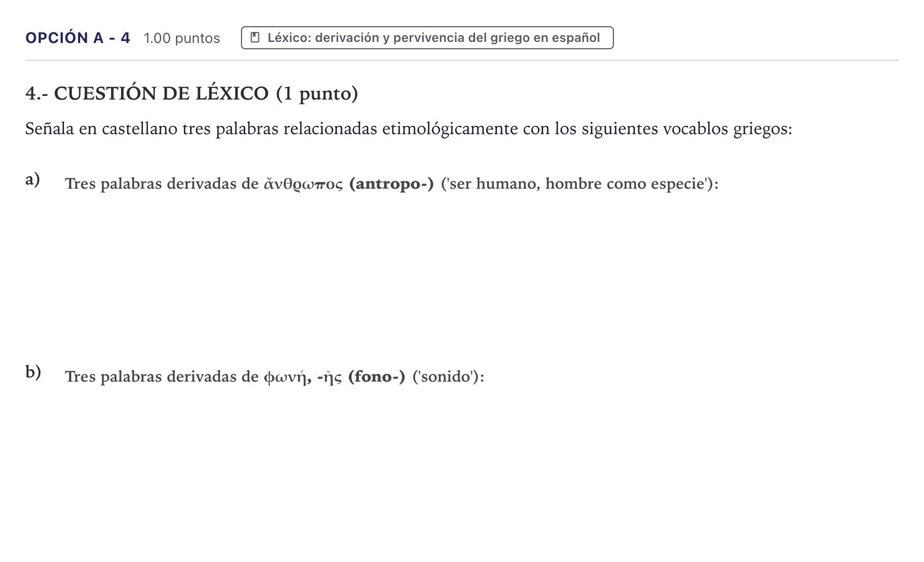Click the CUESTIÓN DE LÉXICO heading
Screen dimensions: 924x562
[192, 93]
